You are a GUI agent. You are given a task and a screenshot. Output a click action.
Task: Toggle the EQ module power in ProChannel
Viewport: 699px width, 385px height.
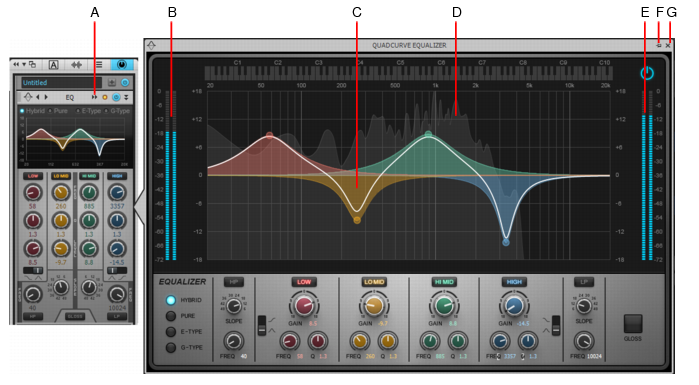point(116,97)
